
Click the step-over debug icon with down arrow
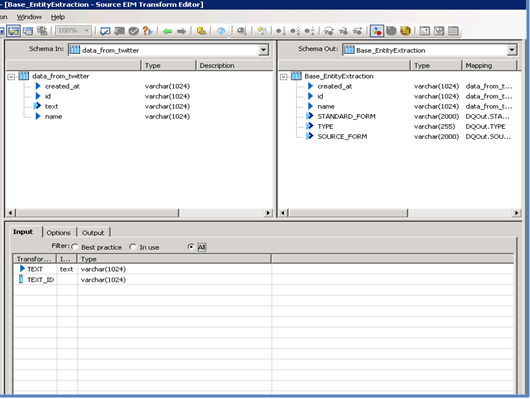click(280, 31)
